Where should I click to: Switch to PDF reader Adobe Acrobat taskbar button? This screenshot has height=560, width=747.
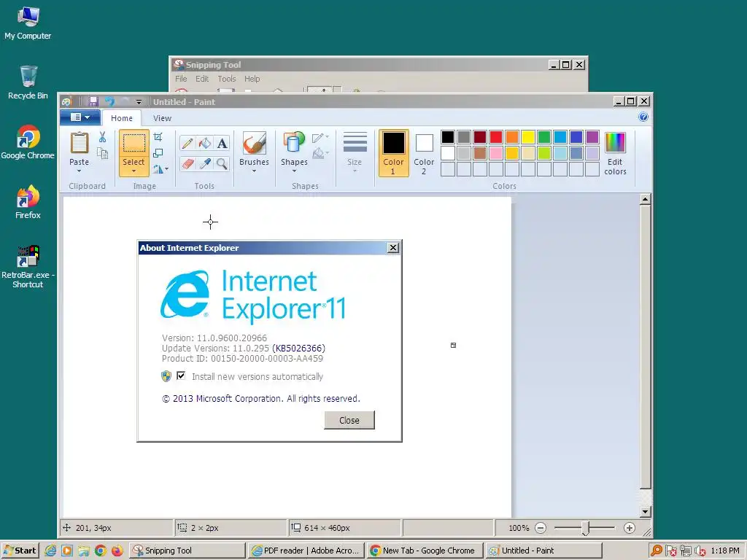tap(306, 551)
